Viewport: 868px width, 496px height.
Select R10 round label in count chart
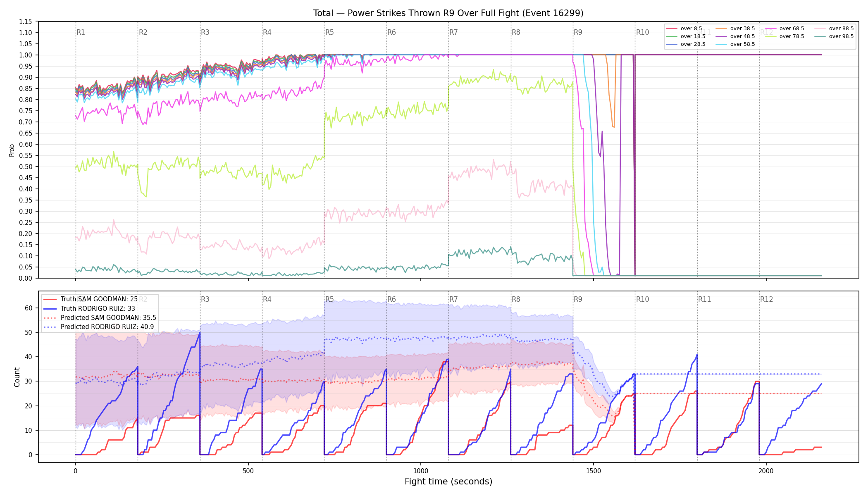(643, 299)
